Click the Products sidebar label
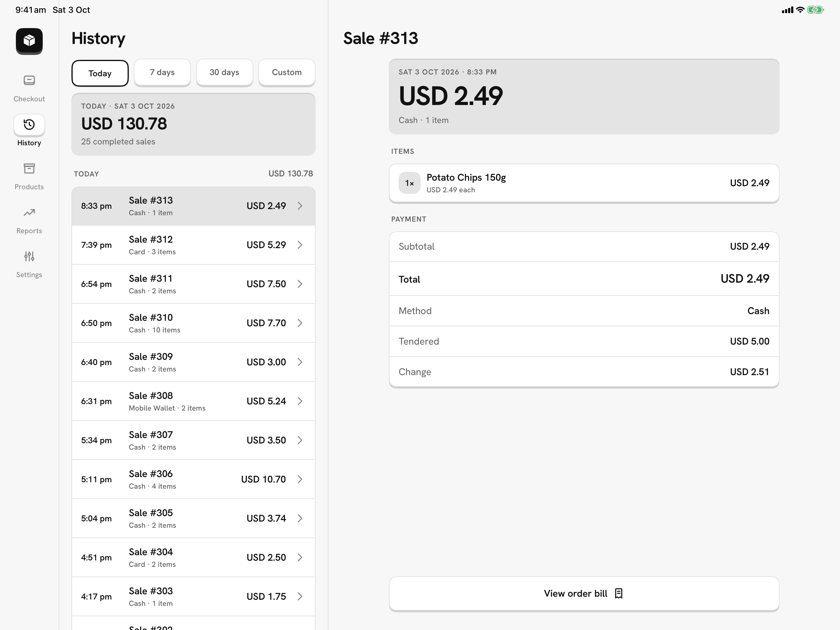The width and height of the screenshot is (840, 630). 29,187
